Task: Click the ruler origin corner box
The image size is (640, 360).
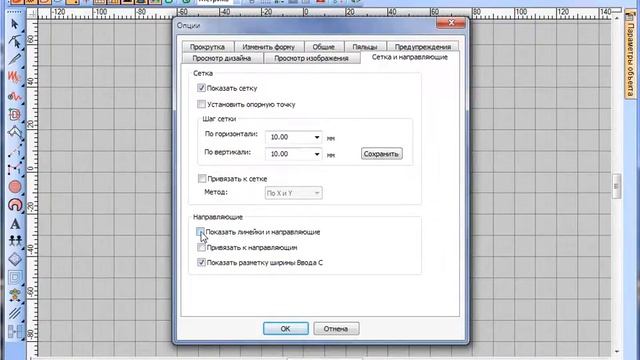Action: [x=33, y=14]
